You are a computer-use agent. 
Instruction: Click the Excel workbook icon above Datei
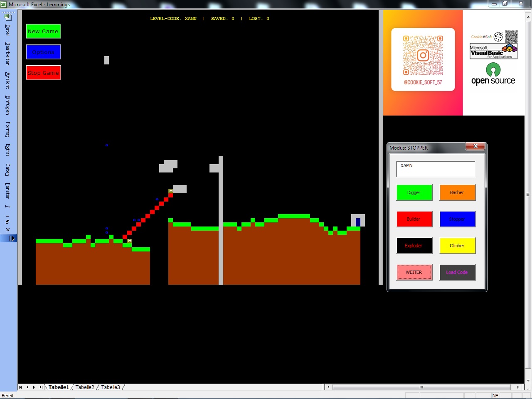coord(7,17)
